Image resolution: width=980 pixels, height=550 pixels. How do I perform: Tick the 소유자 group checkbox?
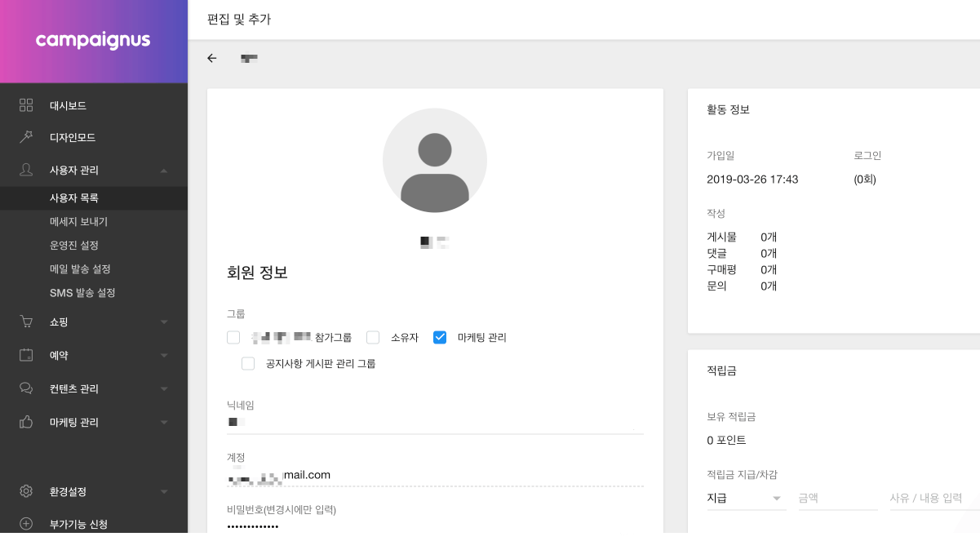[x=373, y=337]
